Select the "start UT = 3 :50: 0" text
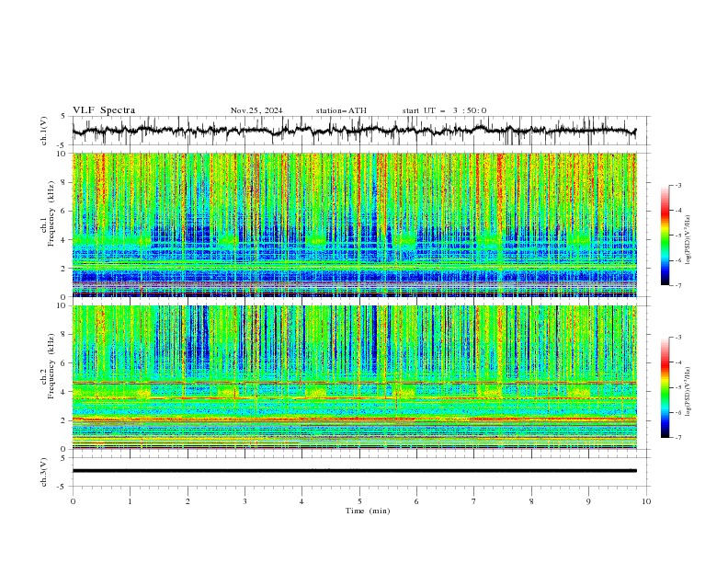Viewport: 728px width, 563px height. (x=444, y=110)
